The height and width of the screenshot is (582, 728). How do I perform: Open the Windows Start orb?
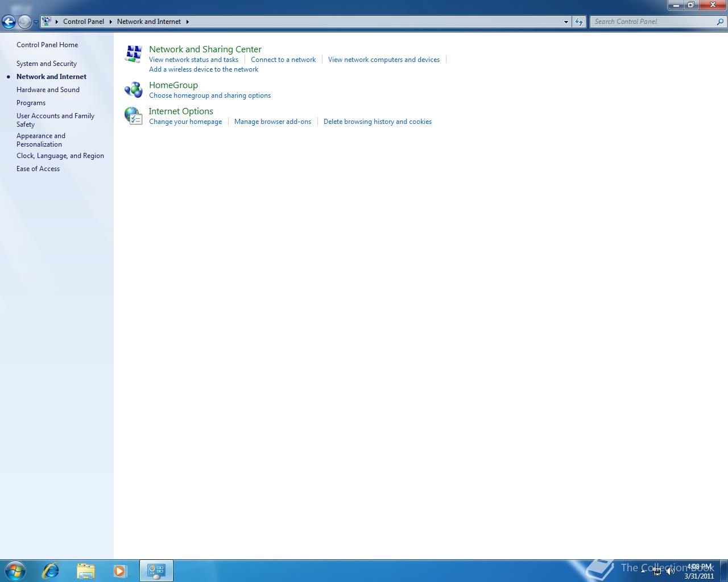tap(15, 570)
